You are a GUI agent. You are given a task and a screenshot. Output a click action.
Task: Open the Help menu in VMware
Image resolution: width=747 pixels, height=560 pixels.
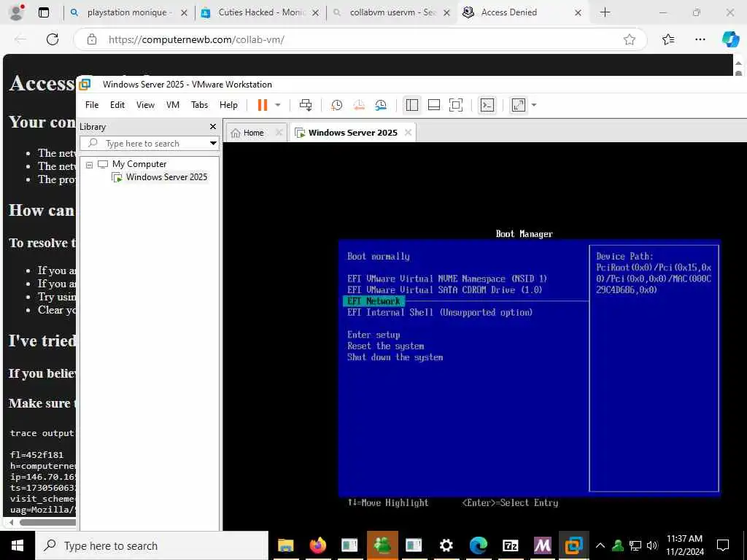(228, 105)
